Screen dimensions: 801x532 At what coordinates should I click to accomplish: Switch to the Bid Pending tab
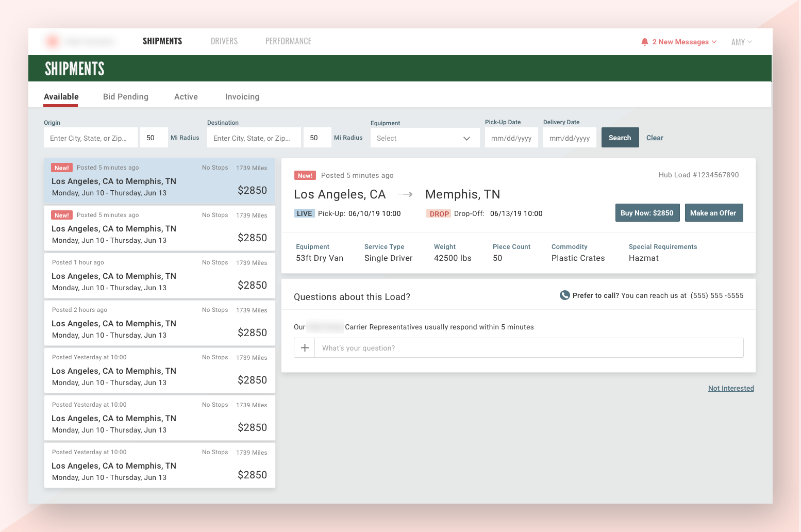[125, 96]
